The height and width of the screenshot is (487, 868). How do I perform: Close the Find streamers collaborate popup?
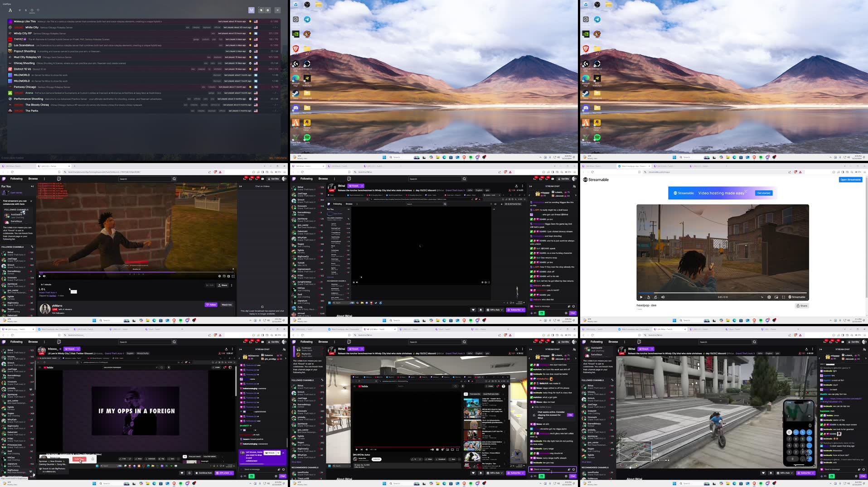click(31, 201)
